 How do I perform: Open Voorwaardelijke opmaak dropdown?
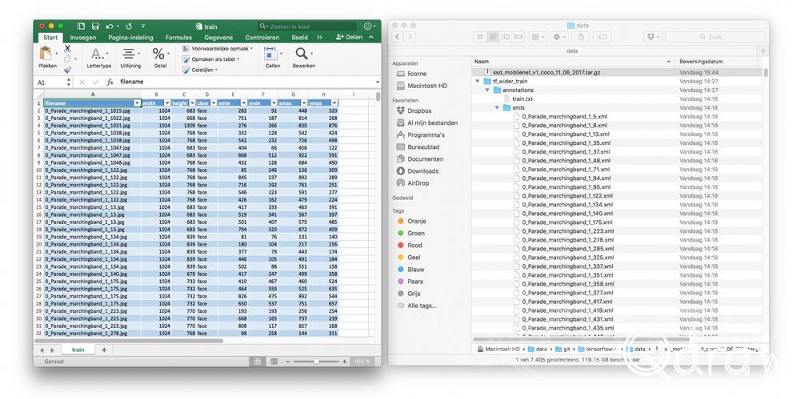tap(218, 48)
